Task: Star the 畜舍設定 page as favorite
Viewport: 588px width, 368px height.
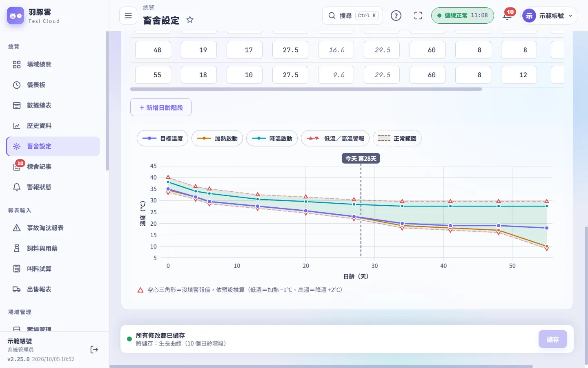Action: pos(190,20)
